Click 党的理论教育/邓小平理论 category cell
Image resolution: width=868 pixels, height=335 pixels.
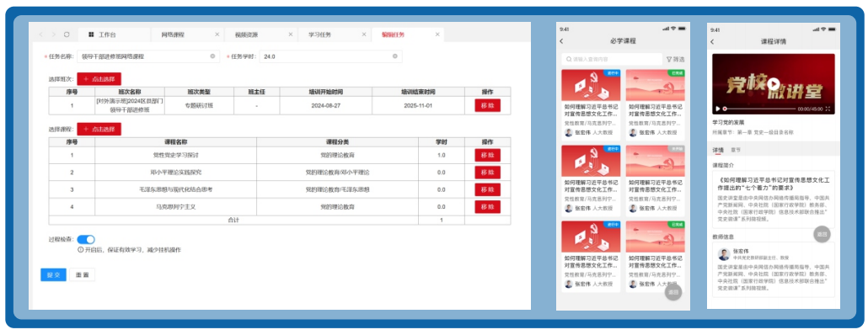338,173
